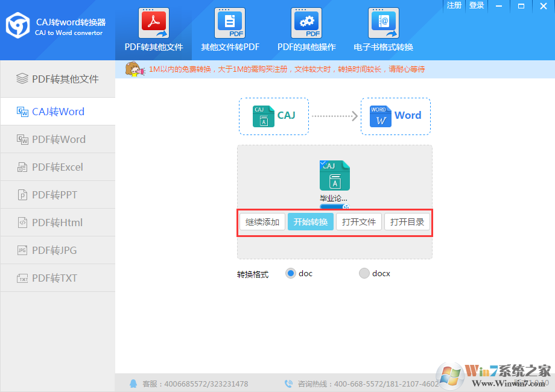Select the PDF的其他操作 gear icon

coord(306,24)
